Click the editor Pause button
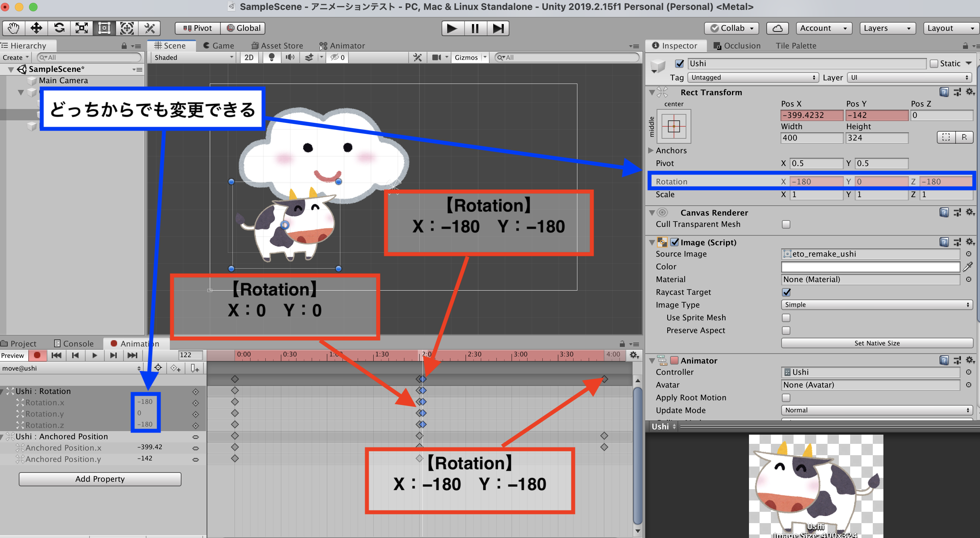Viewport: 980px width, 538px height. click(x=475, y=28)
